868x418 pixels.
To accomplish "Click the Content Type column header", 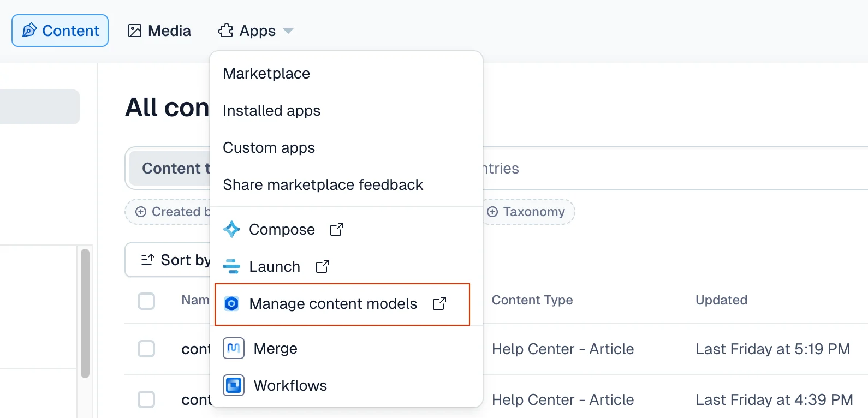I will pos(532,300).
